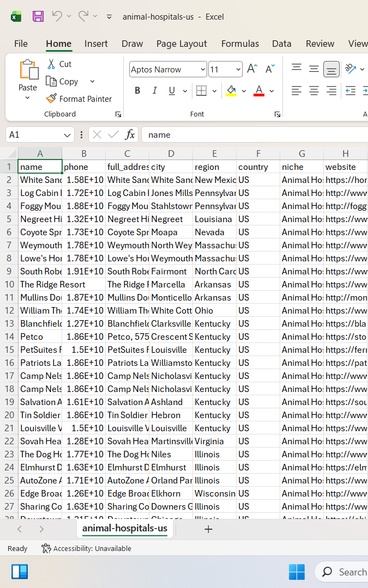Image resolution: width=368 pixels, height=588 pixels.
Task: Click the Copy icon
Action: click(51, 81)
